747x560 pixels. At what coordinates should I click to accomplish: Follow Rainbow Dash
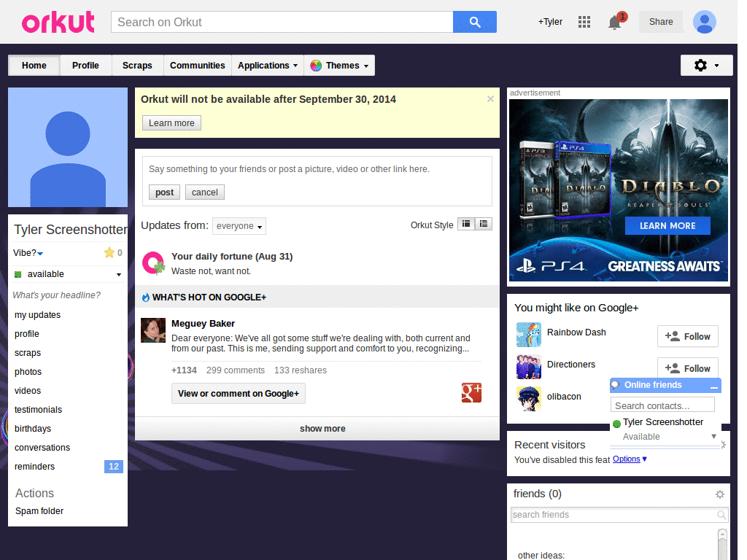click(687, 337)
